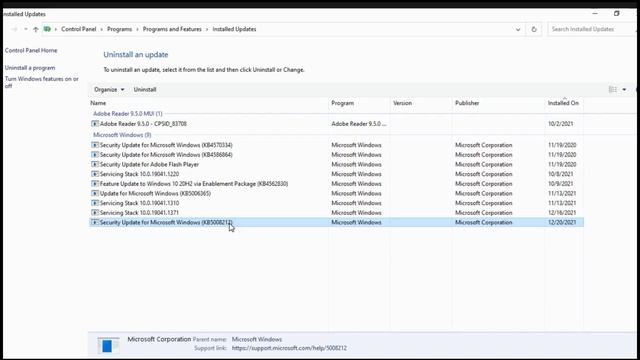Click the 12/16/2021 installed date cell
The width and height of the screenshot is (640, 360).
pyautogui.click(x=562, y=213)
